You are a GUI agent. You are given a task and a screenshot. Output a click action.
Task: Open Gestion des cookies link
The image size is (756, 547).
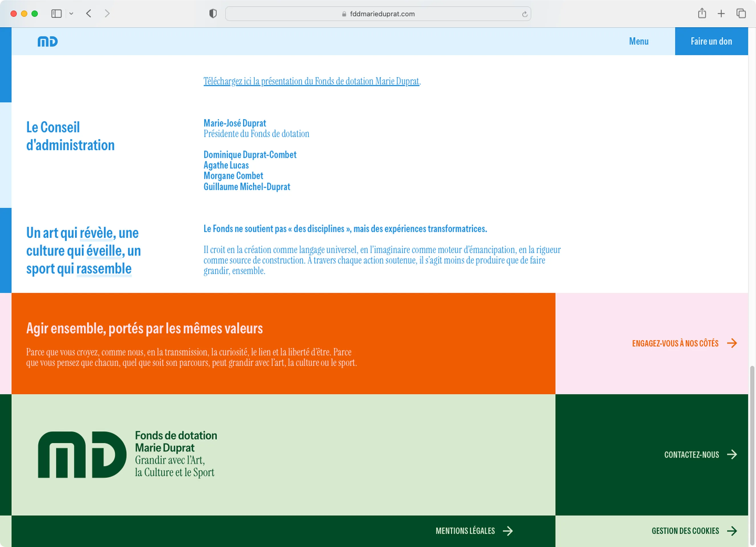click(x=685, y=531)
